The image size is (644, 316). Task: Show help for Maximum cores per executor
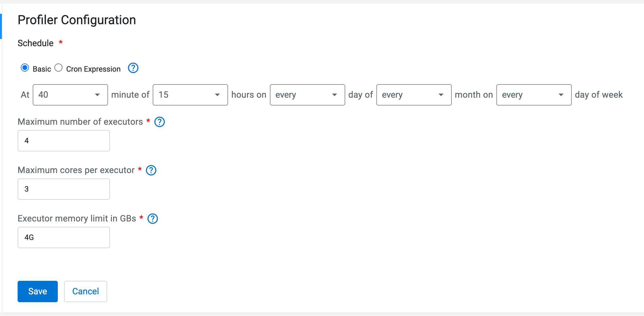(x=151, y=170)
